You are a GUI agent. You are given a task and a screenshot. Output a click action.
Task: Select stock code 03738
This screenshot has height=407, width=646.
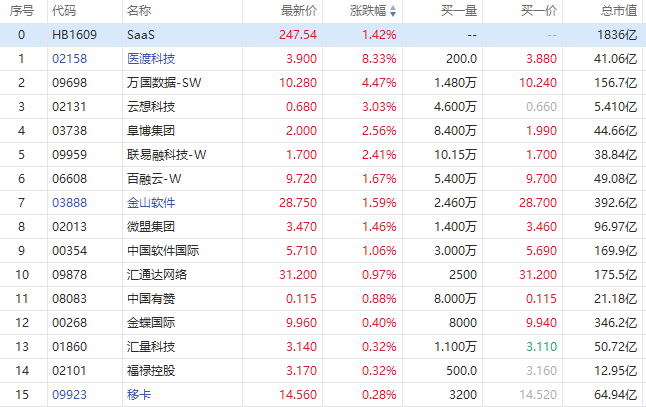tap(70, 131)
